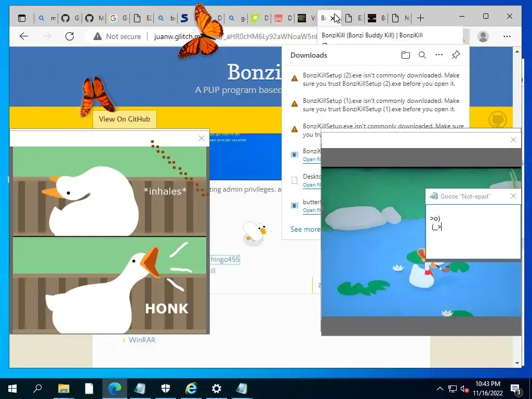Click page scrollbar down arrow
The width and height of the screenshot is (532, 399).
(x=517, y=363)
